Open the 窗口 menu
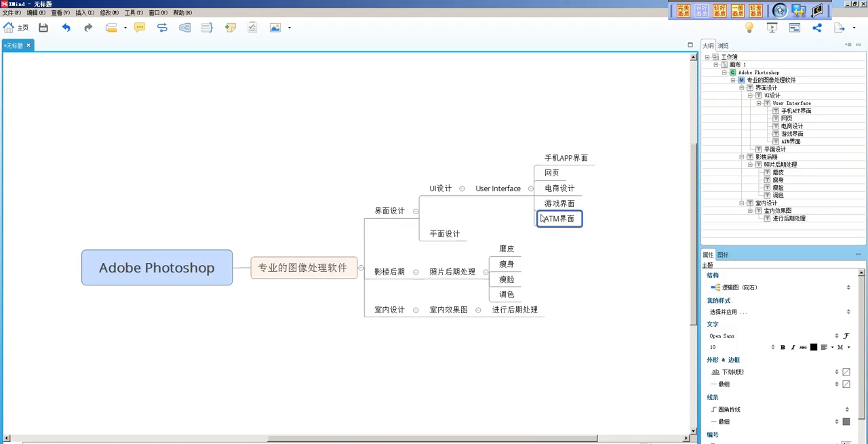Screen dimensions: 868x444 158,13
